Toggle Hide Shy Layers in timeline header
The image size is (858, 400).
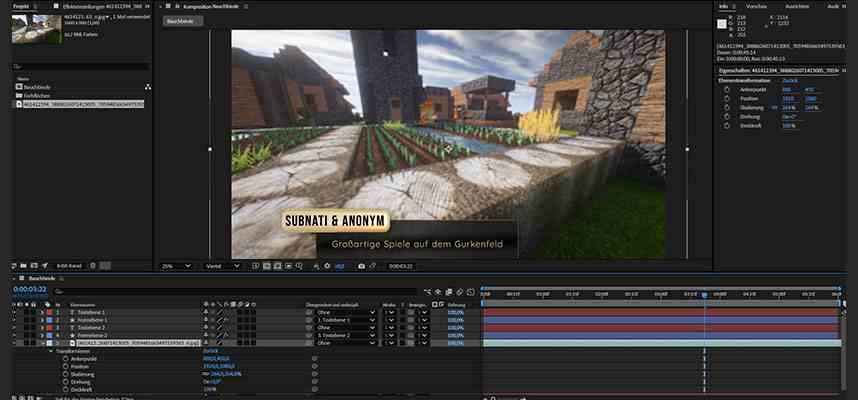(x=438, y=292)
